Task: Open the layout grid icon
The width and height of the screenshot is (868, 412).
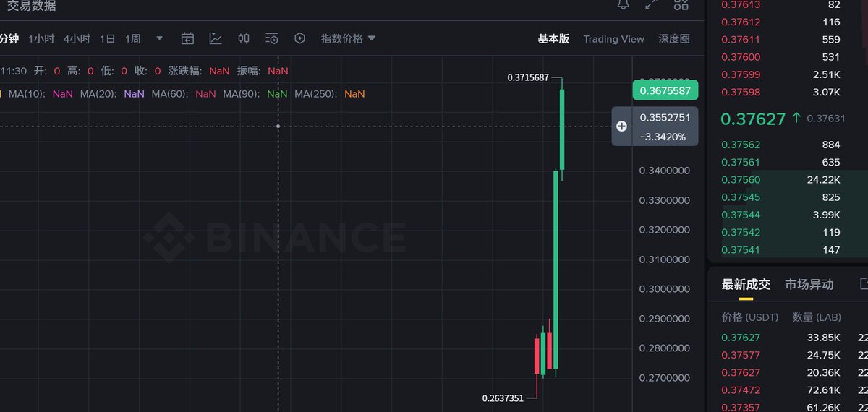Action: pyautogui.click(x=681, y=4)
